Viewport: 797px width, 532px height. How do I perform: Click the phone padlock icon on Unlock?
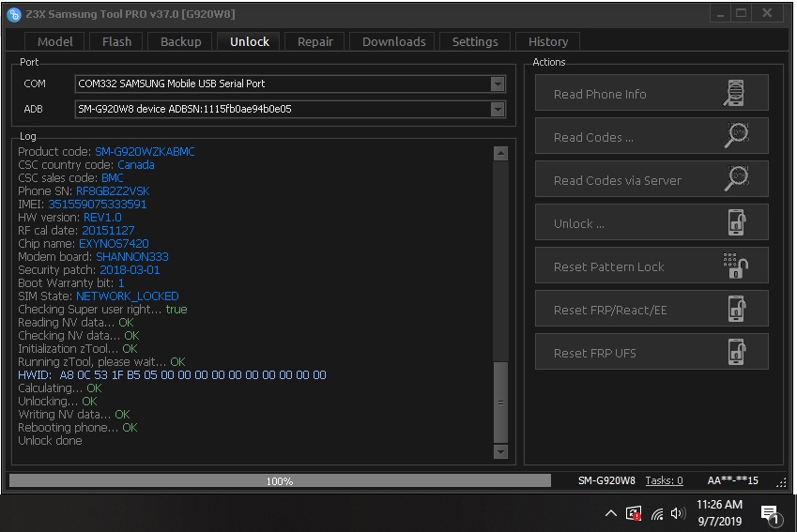(x=737, y=222)
